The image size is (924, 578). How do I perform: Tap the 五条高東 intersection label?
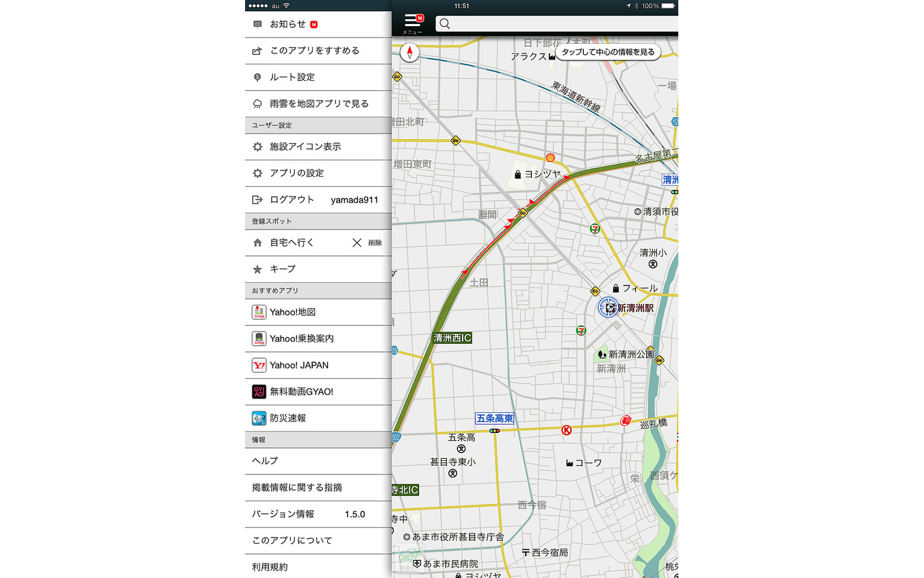pyautogui.click(x=495, y=418)
